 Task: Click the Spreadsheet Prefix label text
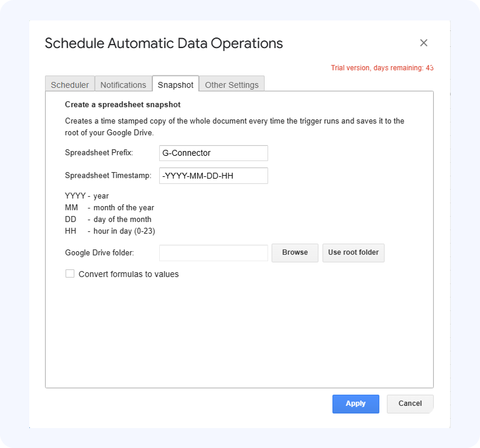(x=99, y=153)
